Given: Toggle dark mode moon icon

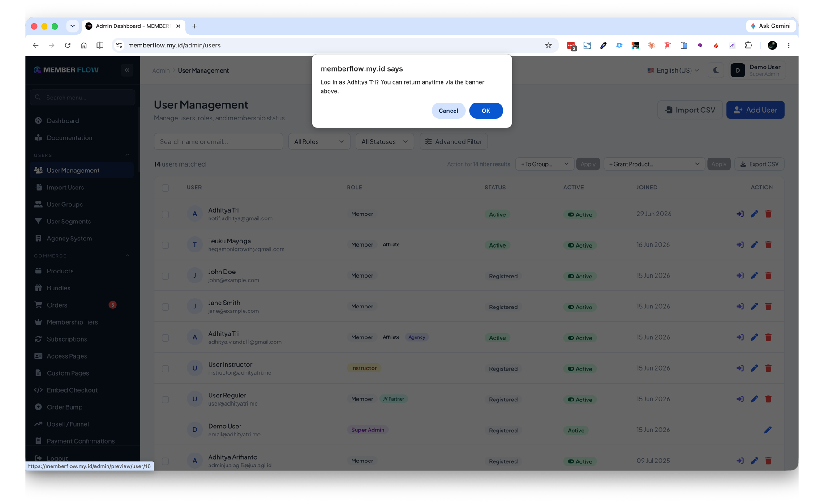Looking at the screenshot, I should pos(716,70).
